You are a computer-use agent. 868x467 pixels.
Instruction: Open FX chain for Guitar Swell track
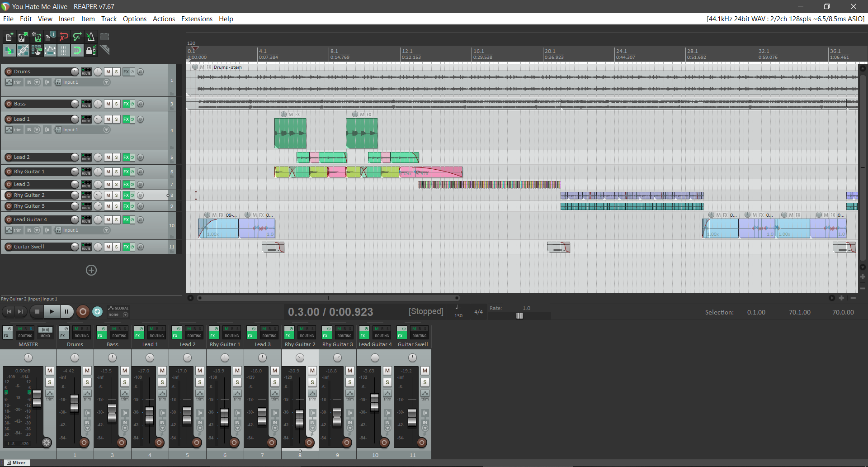tap(126, 247)
